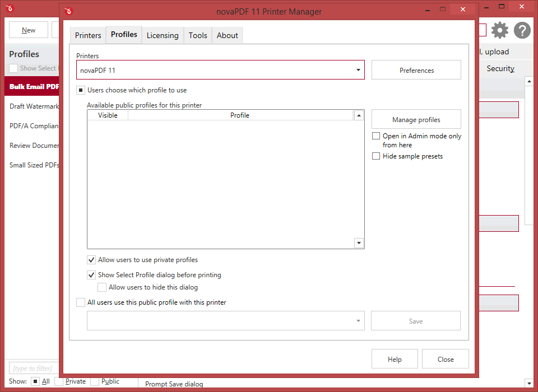
Task: Click the settings gear icon
Action: click(x=499, y=31)
